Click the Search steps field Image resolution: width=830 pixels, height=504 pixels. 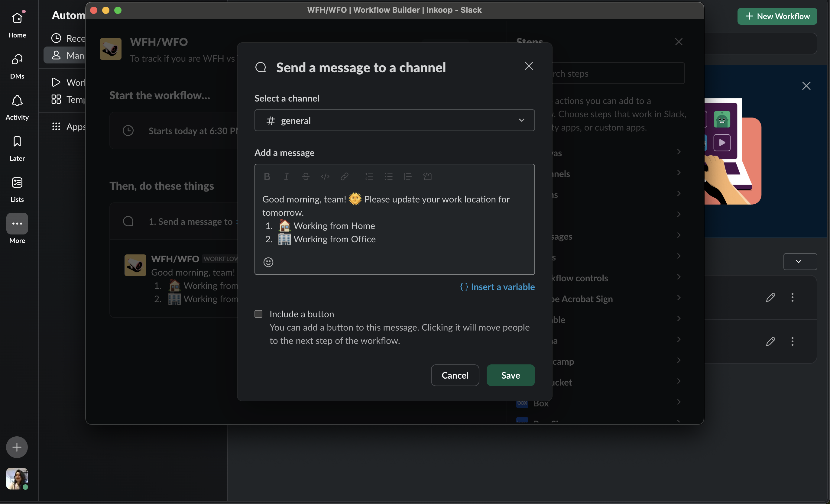click(x=618, y=73)
